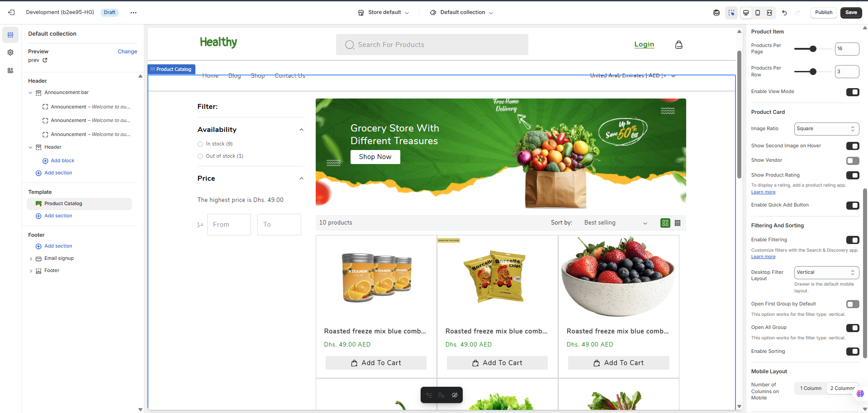Click the exit editor icon
The image size is (868, 413).
pos(11,13)
